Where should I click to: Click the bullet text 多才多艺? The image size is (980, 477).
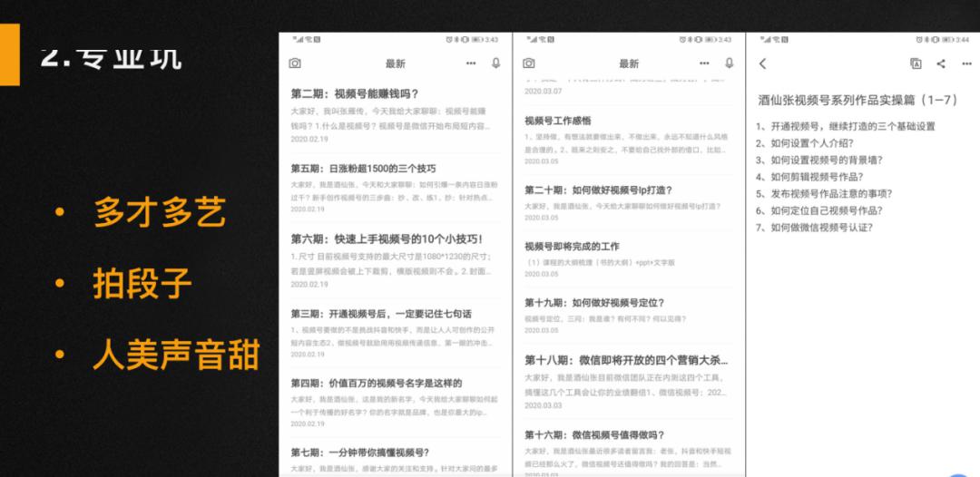pyautogui.click(x=160, y=213)
